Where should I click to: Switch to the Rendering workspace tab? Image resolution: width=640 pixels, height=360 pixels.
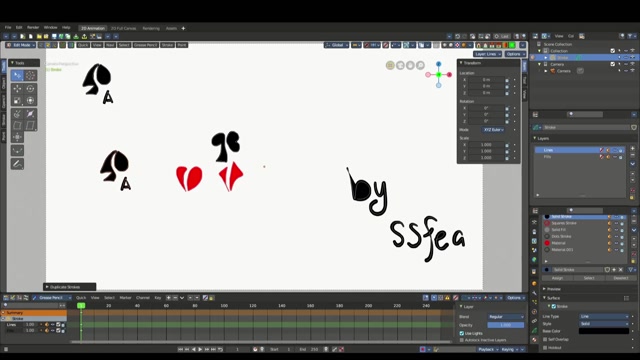151,28
